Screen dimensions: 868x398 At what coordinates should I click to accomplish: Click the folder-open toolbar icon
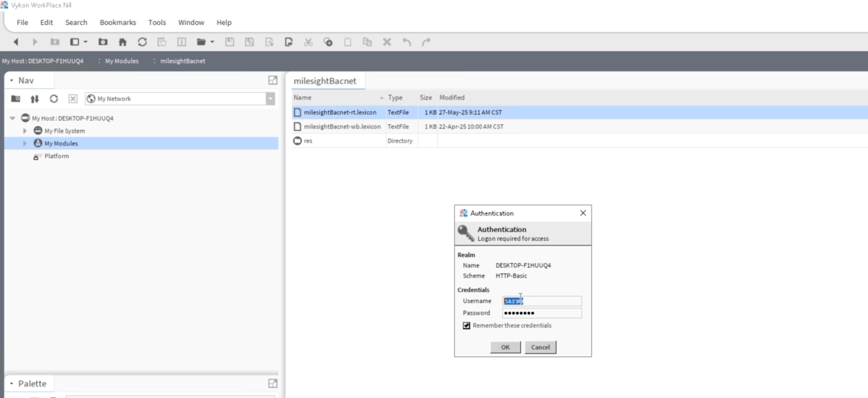pos(201,42)
